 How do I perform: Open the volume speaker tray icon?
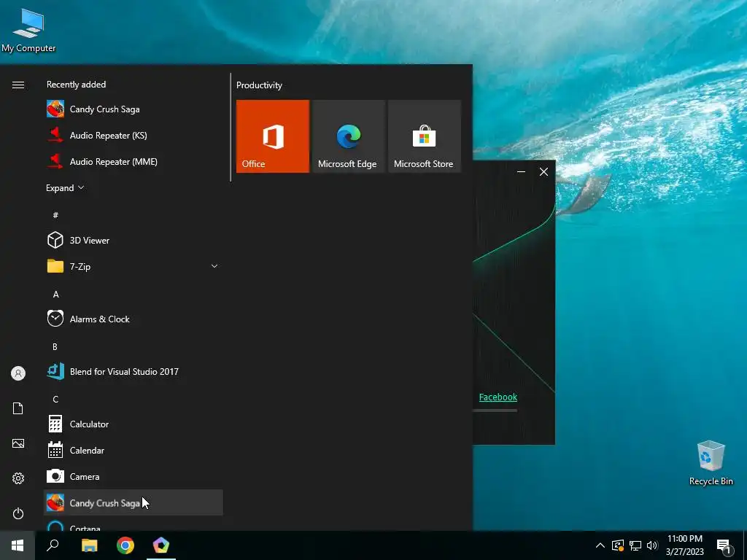coord(652,545)
